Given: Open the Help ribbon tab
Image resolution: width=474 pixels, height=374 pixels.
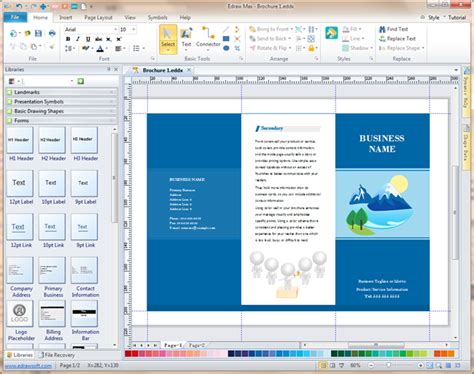Looking at the screenshot, I should (x=185, y=17).
